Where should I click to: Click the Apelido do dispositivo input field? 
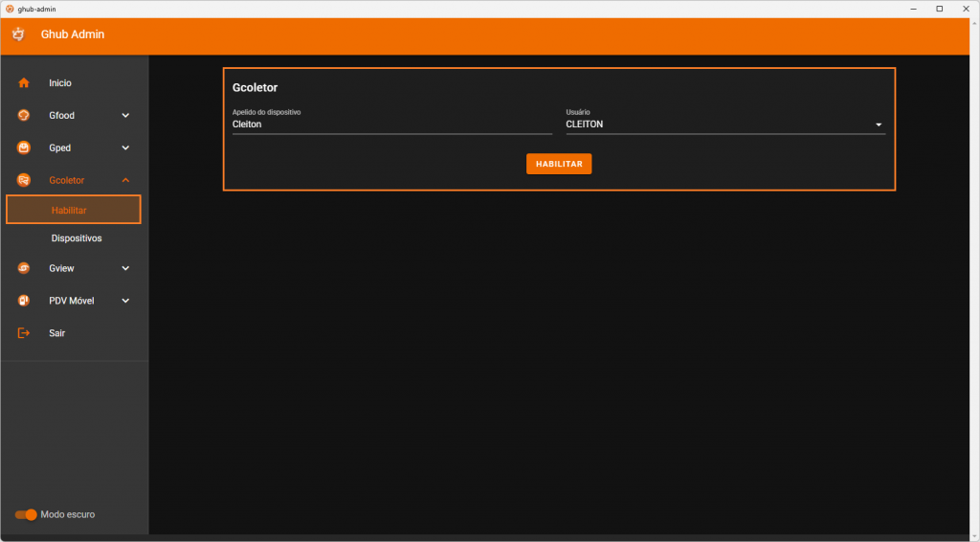point(391,124)
